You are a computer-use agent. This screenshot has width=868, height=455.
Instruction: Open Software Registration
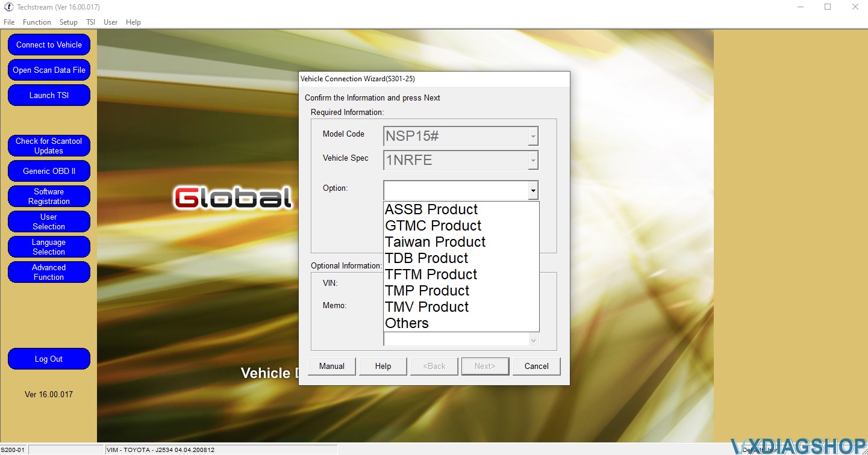[49, 196]
